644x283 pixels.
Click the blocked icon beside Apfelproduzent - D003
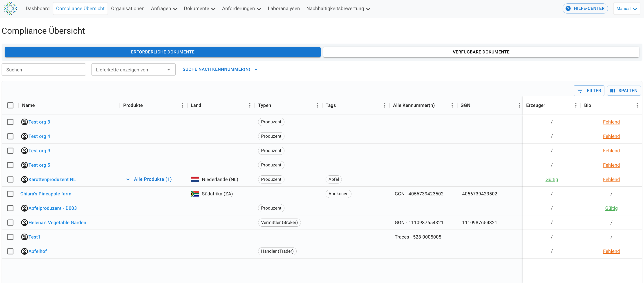[24, 208]
